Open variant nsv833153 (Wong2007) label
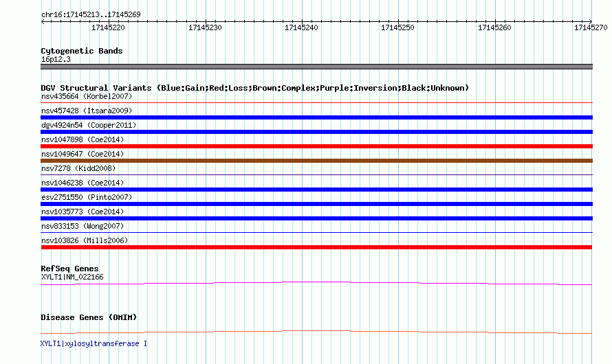Screen dimensions: 612x364 tap(83, 226)
